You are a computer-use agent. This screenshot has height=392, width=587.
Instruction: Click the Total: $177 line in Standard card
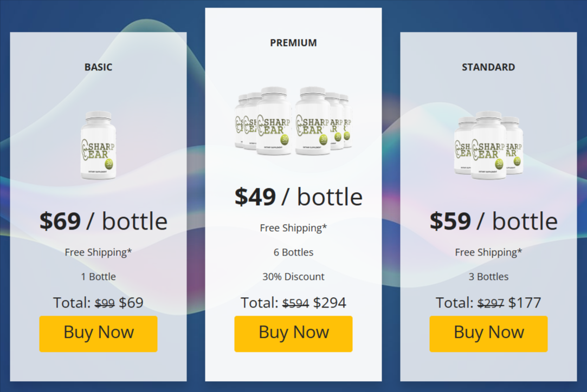[x=488, y=303]
